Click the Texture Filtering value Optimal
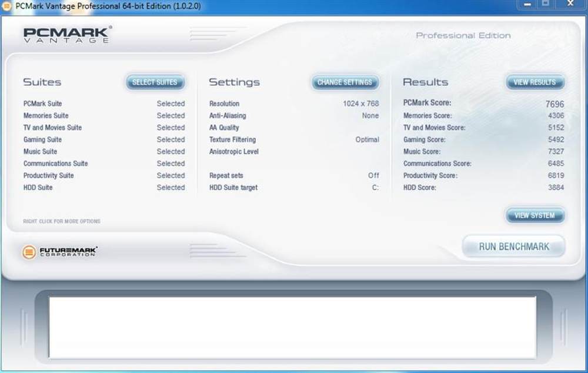 pos(367,139)
